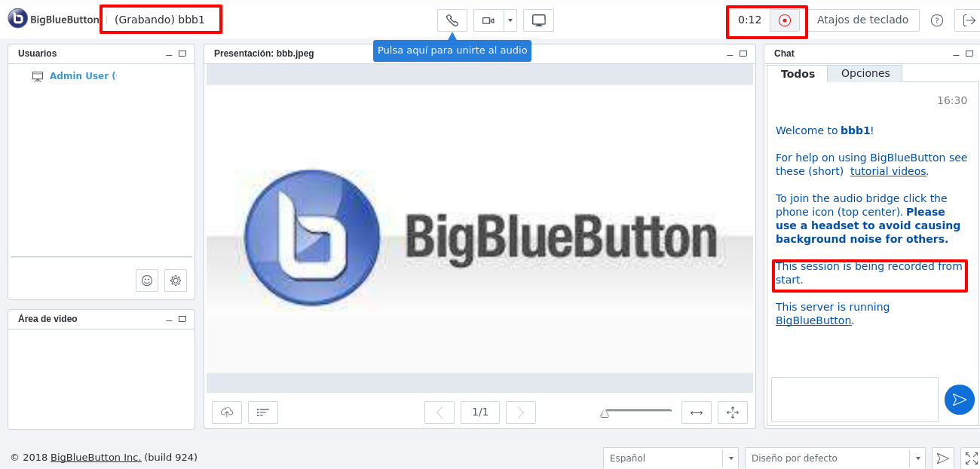980x469 pixels.
Task: Share your webcam via camera icon
Action: coord(488,20)
